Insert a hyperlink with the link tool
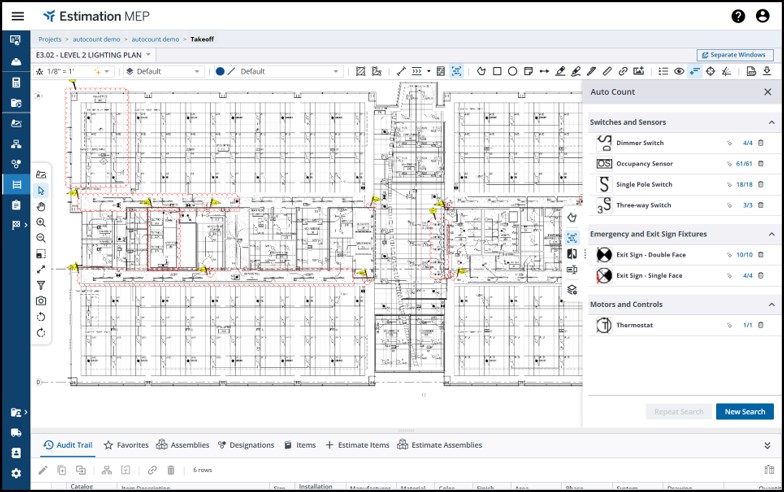This screenshot has height=492, width=784. click(623, 72)
